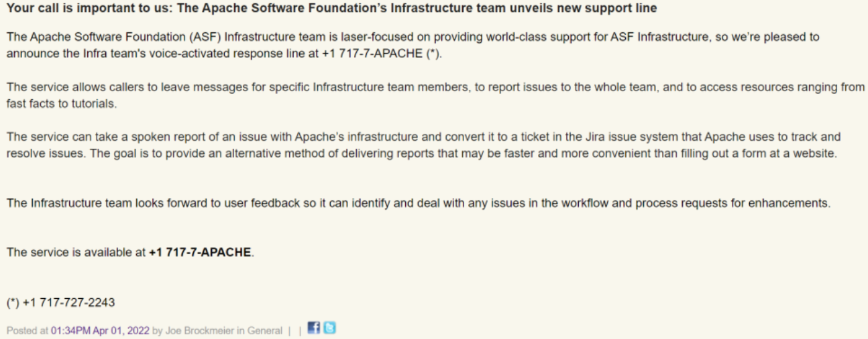
Task: Click the sentence "The service is available at"
Action: tap(75, 253)
